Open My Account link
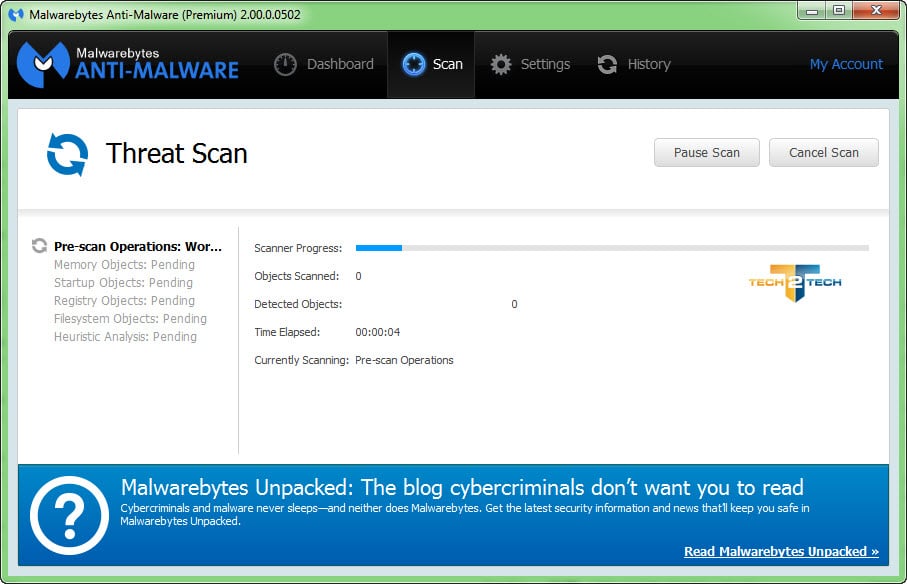This screenshot has height=584, width=907. tap(846, 64)
